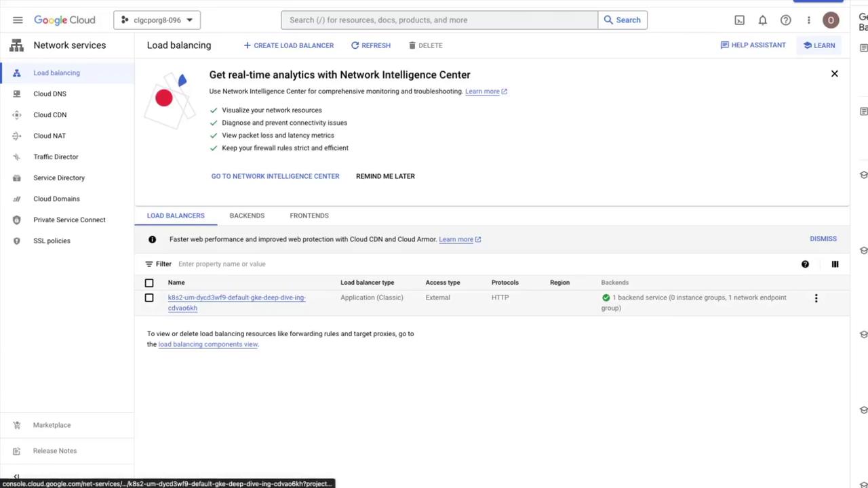Click the filter help question icon
The image size is (868, 488).
[x=805, y=264]
